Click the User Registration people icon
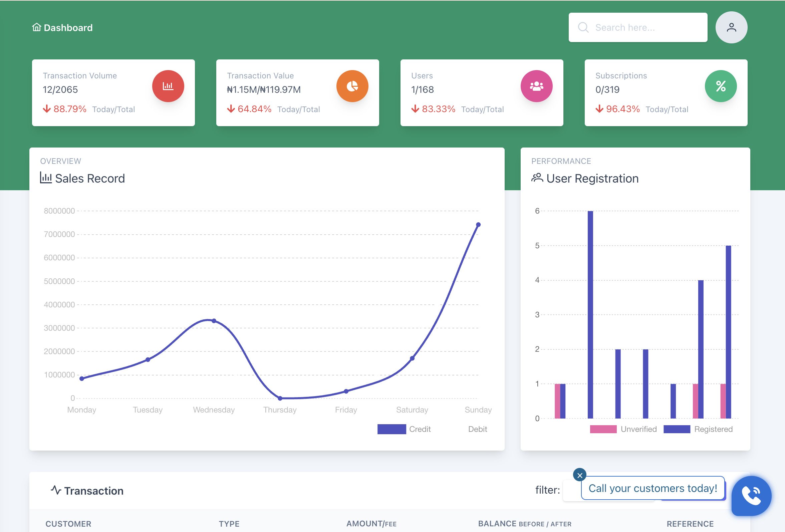Image resolution: width=785 pixels, height=532 pixels. (537, 178)
